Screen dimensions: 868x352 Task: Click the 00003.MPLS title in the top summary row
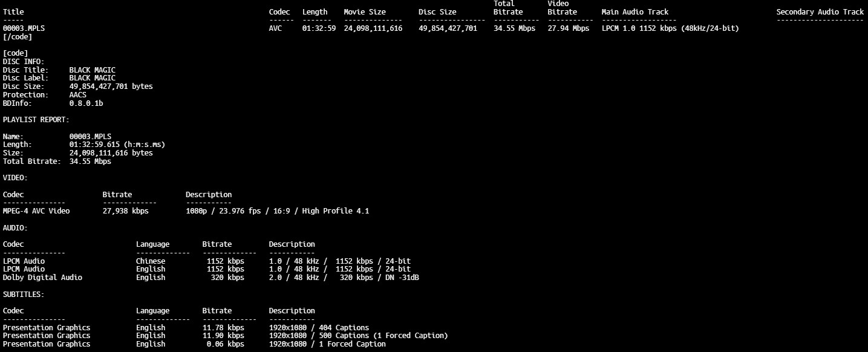click(24, 28)
